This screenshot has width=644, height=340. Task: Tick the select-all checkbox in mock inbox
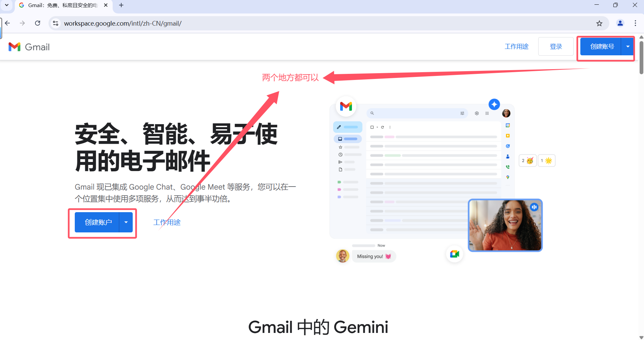point(372,127)
